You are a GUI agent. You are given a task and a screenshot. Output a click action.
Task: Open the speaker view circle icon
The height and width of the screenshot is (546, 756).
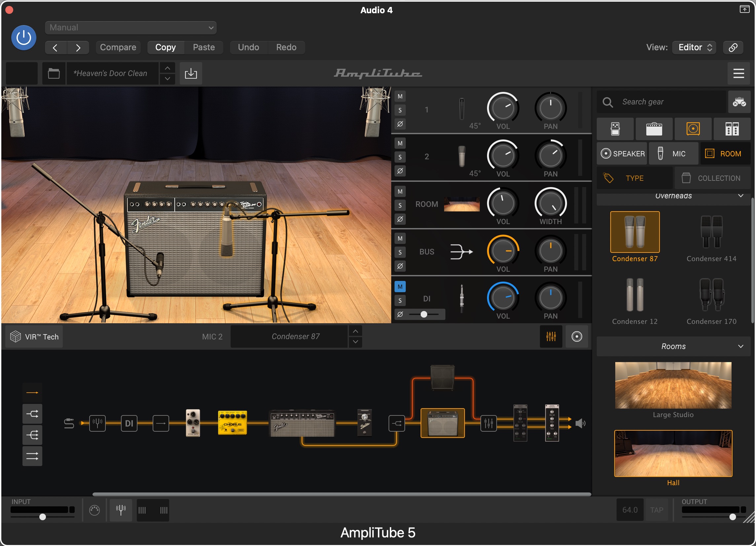click(x=577, y=336)
